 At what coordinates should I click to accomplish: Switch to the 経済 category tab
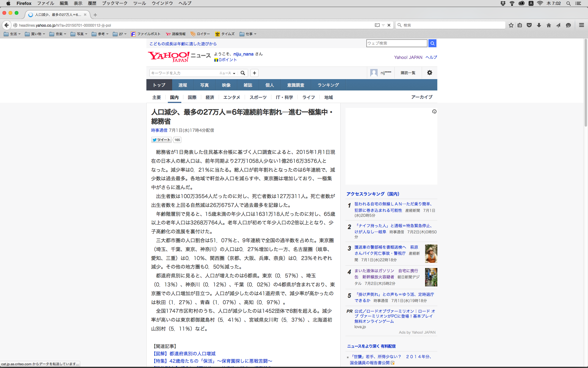tap(210, 97)
